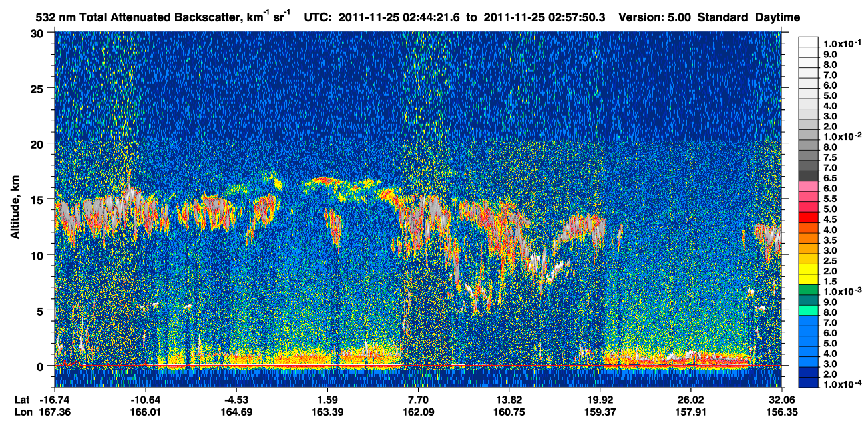868x445 pixels.
Task: Click the colorbar label '4.5'
Action: (x=829, y=219)
